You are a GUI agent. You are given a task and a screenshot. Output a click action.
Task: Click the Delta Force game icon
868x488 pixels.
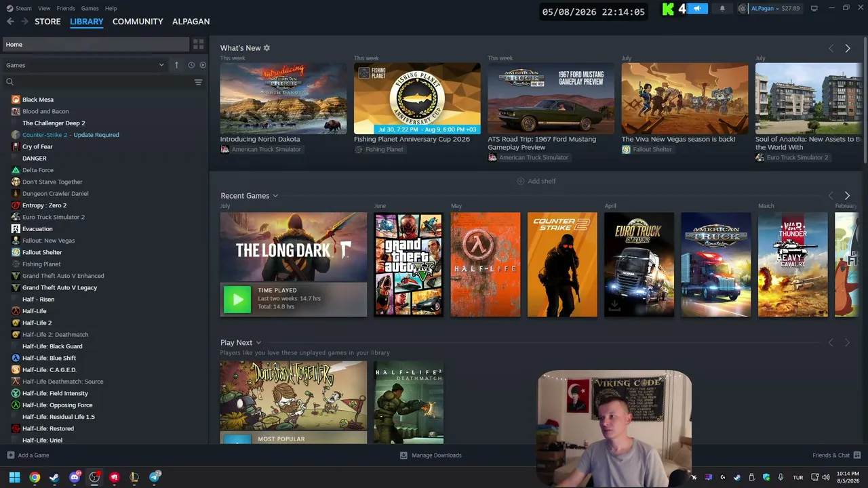[x=16, y=170]
